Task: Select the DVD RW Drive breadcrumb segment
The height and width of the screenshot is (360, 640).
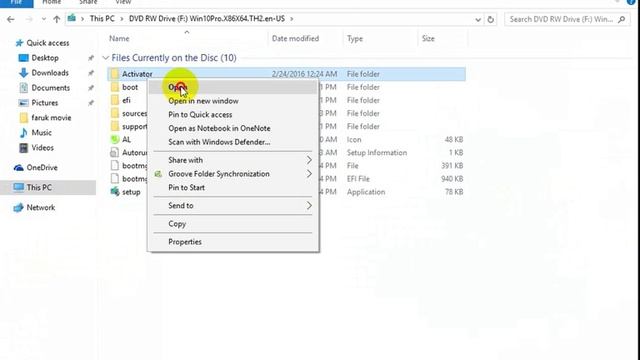Action: click(207, 18)
